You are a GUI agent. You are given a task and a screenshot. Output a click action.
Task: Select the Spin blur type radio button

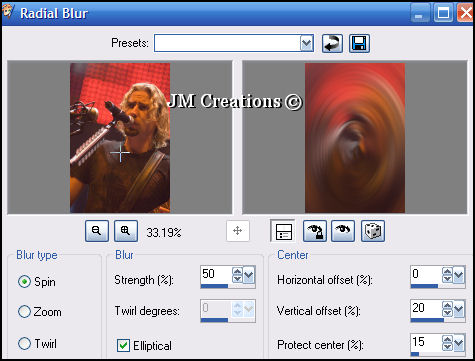tap(24, 282)
